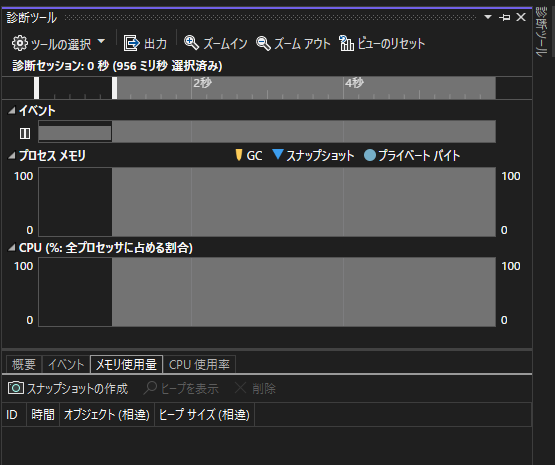The width and height of the screenshot is (555, 465).
Task: Click the スナップショットの作成 text label
Action: [x=78, y=389]
